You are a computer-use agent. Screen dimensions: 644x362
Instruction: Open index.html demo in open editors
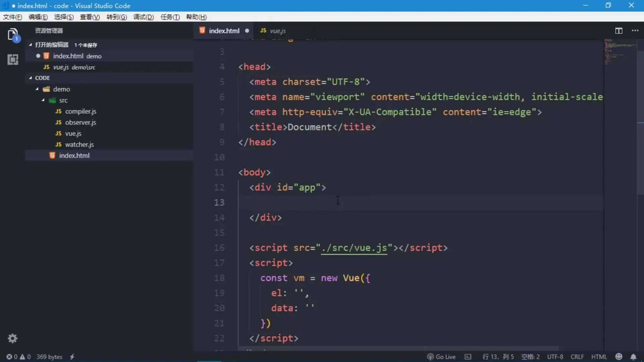point(109,56)
